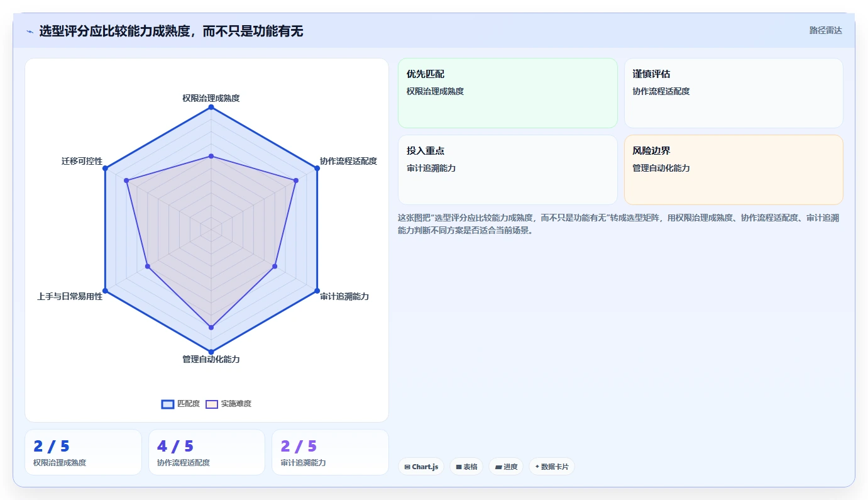The height and width of the screenshot is (500, 868).
Task: Click the inner 实施难度 point on 权限治理成熟度 axis
Action: (x=211, y=156)
